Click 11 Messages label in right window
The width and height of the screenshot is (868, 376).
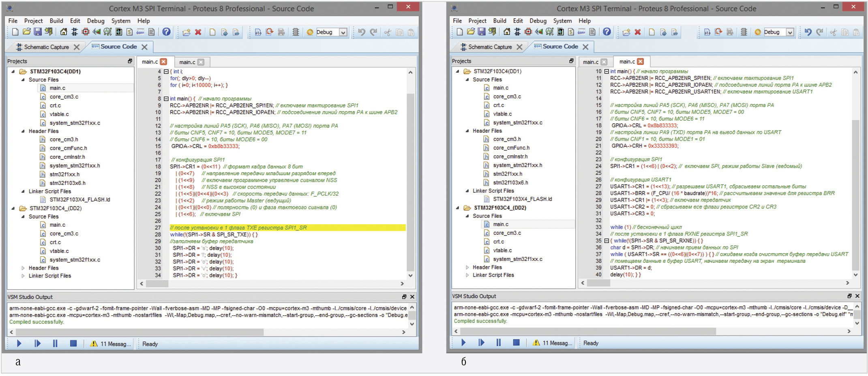(557, 343)
